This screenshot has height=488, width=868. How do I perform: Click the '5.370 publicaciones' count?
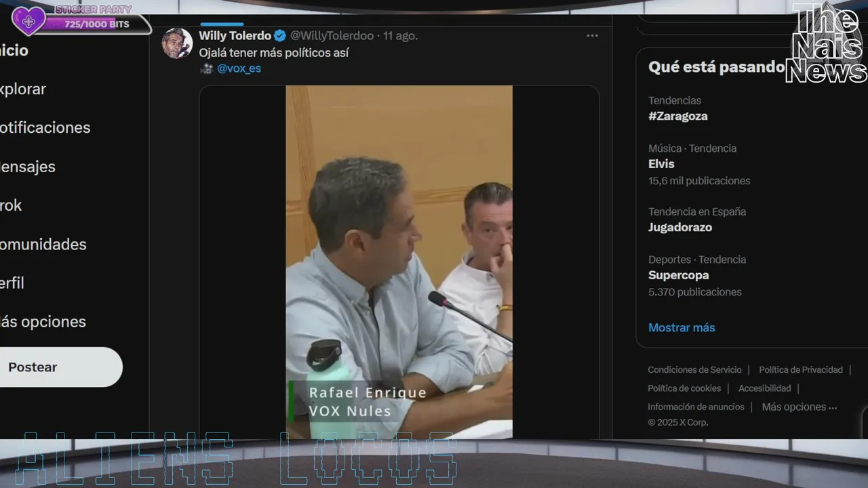695,292
